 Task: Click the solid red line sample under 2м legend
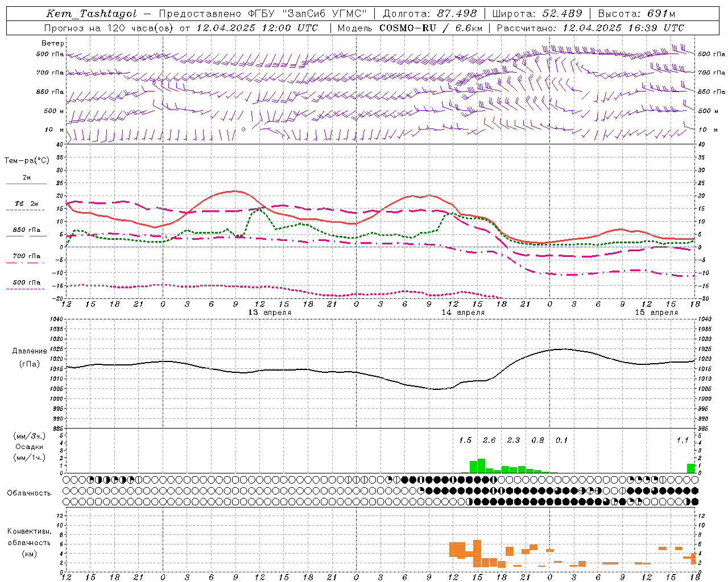26,184
